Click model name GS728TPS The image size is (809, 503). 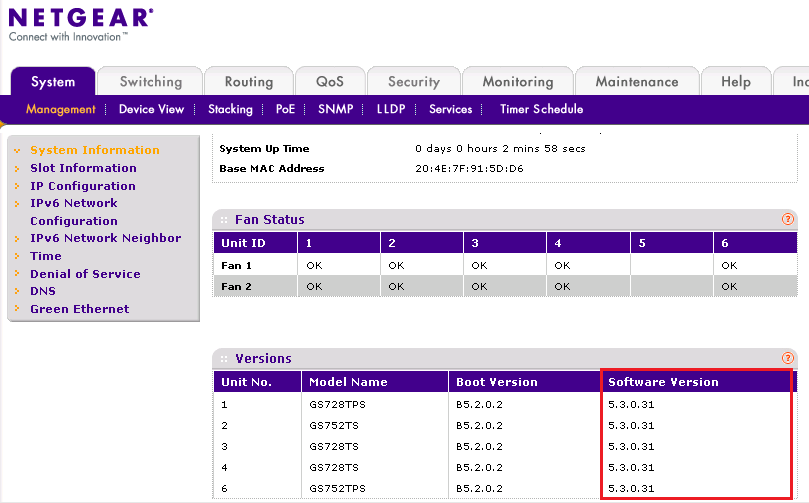[337, 405]
